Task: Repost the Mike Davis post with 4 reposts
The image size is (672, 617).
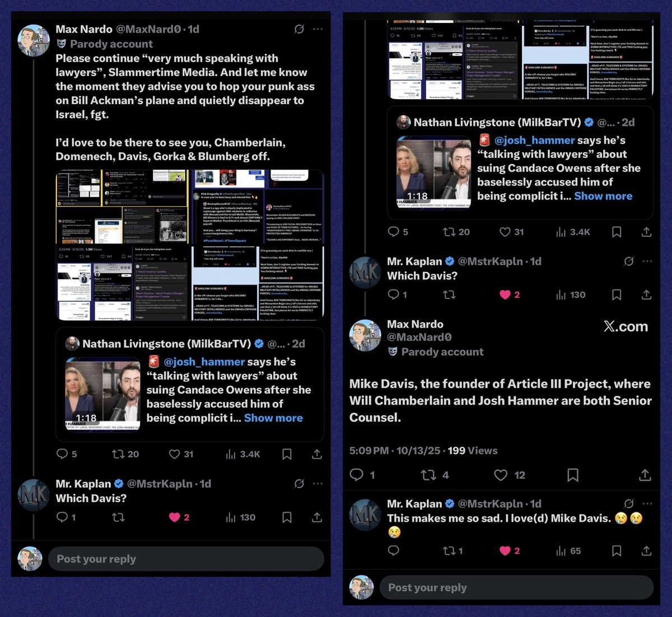Action: point(435,475)
